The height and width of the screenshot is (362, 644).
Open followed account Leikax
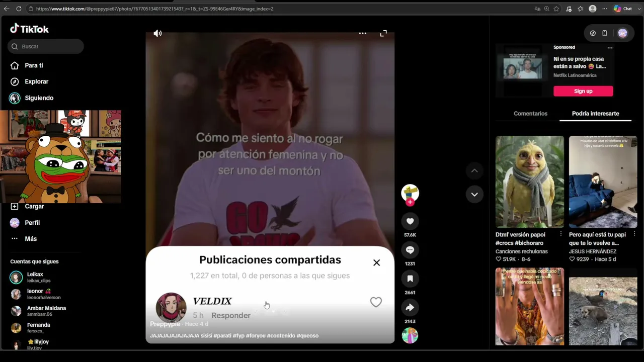click(31, 277)
